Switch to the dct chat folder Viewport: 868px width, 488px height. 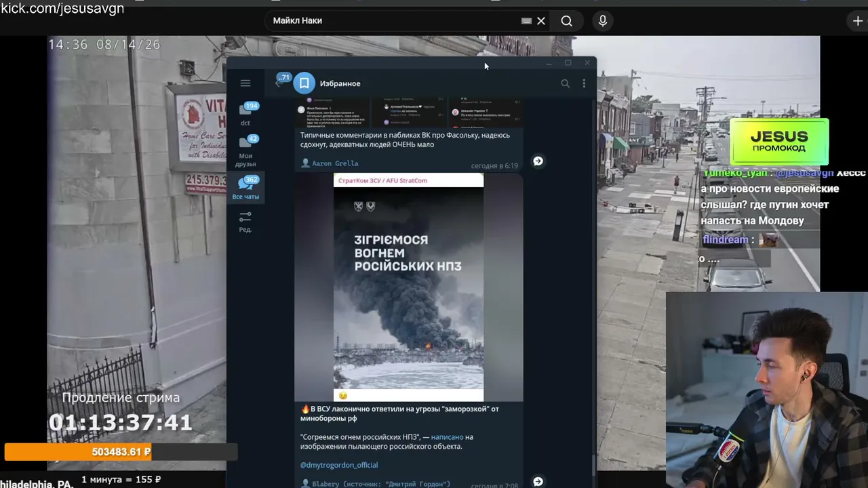[245, 114]
